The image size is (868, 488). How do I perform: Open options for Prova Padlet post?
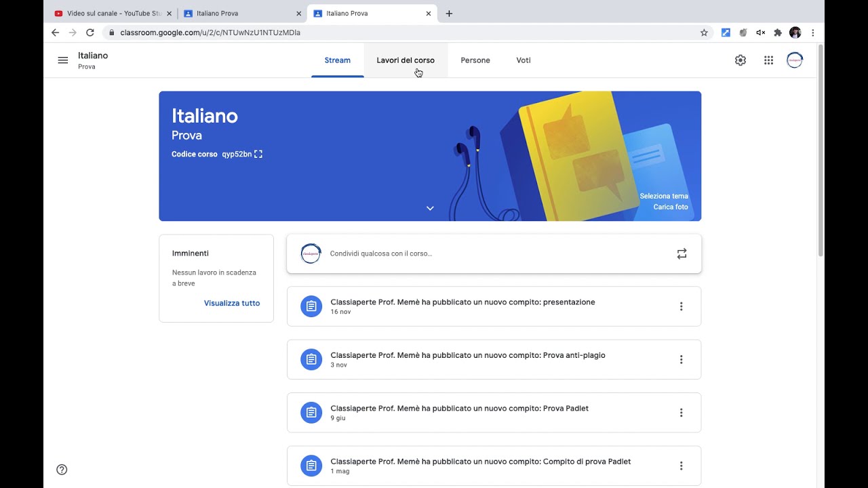(x=682, y=413)
